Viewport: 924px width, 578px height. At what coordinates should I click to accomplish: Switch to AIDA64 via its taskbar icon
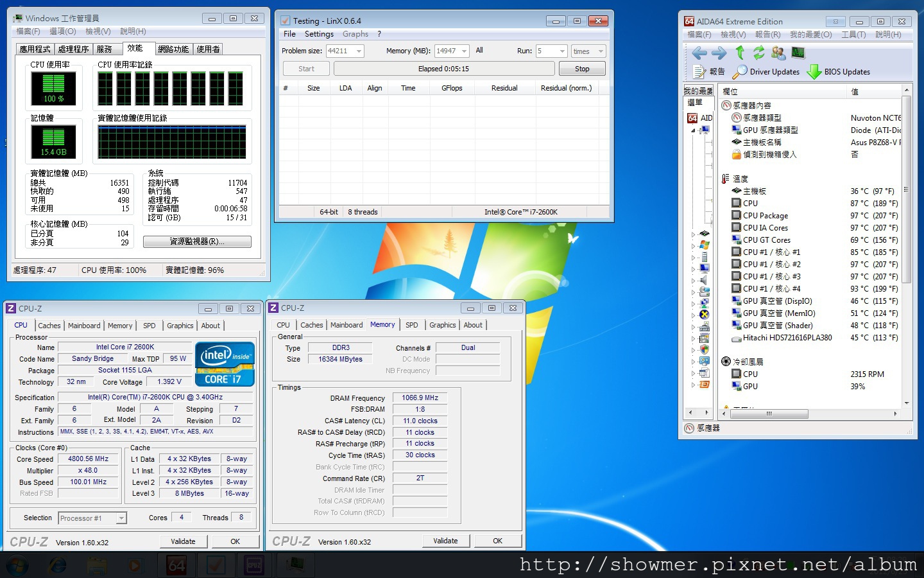(176, 565)
